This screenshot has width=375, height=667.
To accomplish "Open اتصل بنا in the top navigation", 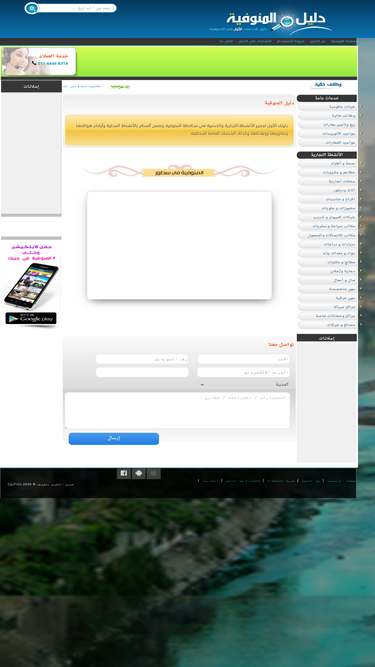I will 226,41.
